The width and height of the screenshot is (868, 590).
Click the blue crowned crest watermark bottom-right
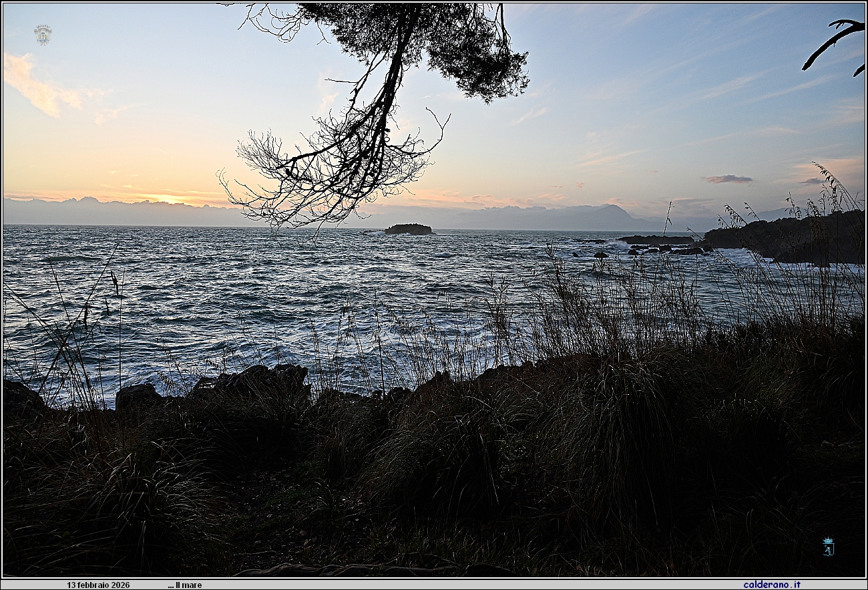(828, 546)
